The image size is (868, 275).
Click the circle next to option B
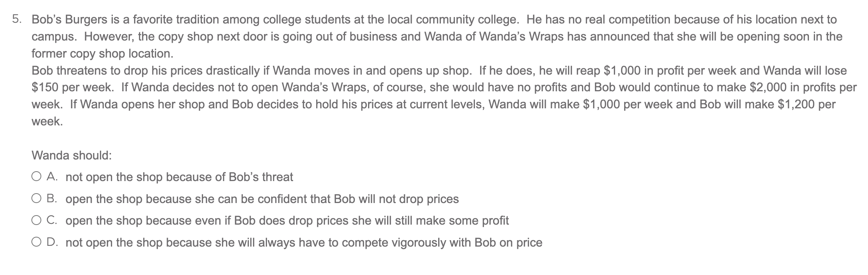[x=36, y=197]
